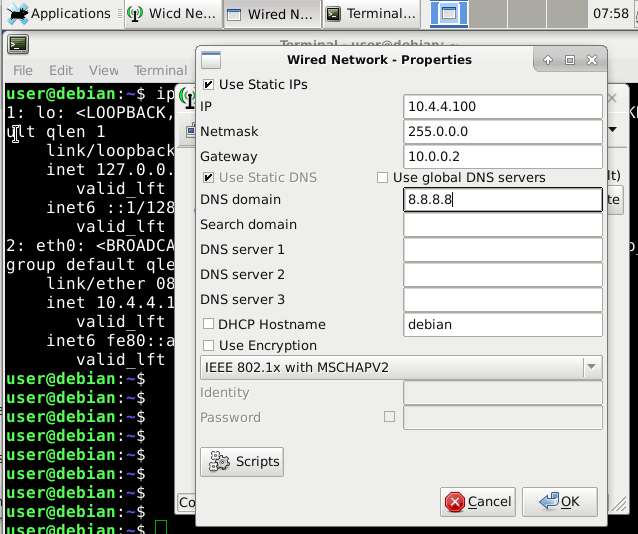Click terminal text 'inet 127.0.0.'
The height and width of the screenshot is (534, 638).
click(x=110, y=169)
